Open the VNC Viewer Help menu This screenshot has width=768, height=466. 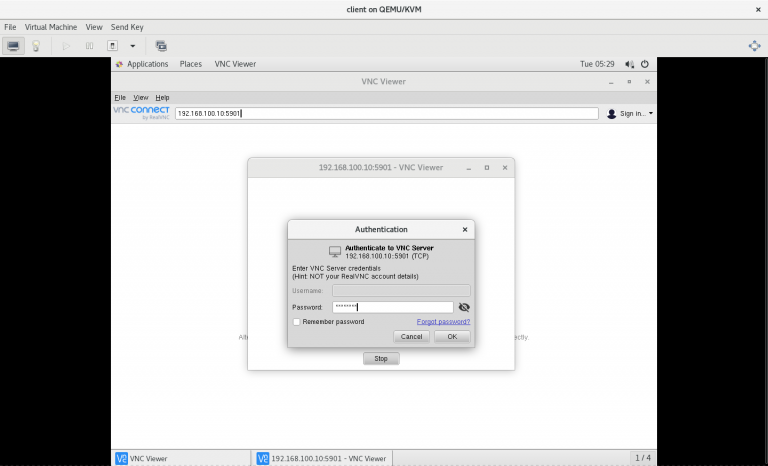pos(162,98)
